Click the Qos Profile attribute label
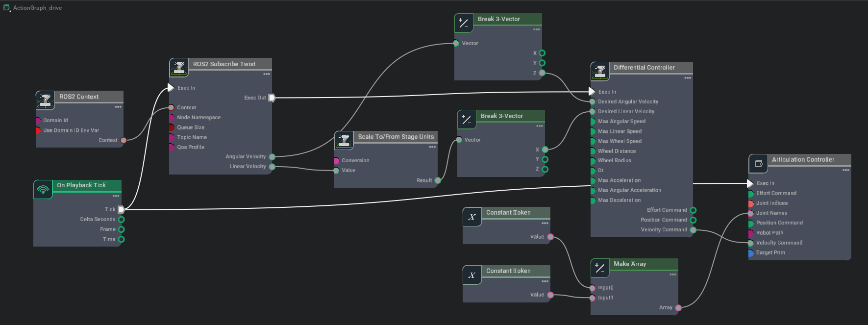 [x=191, y=147]
